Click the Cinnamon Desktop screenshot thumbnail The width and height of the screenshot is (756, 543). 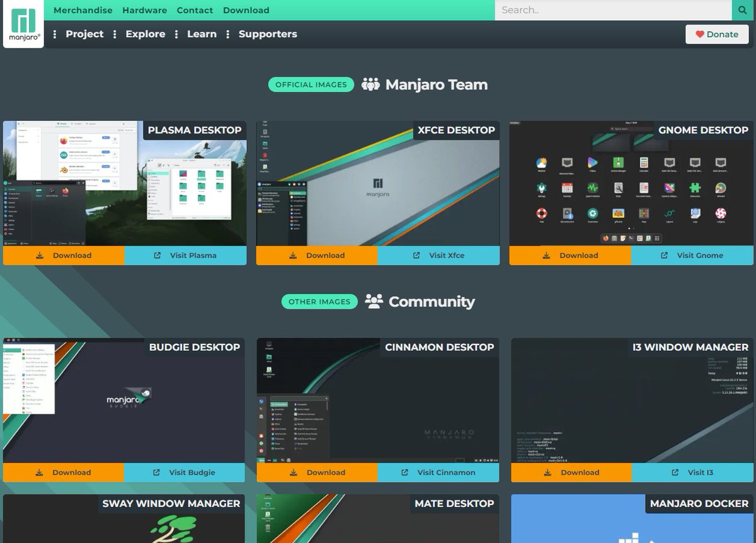378,401
